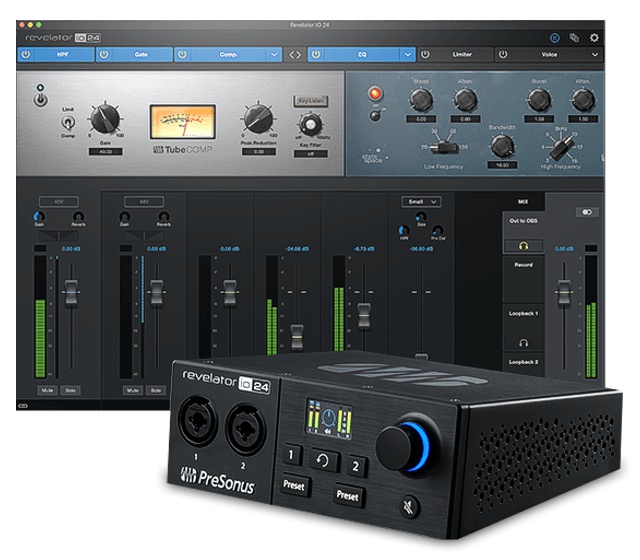This screenshot has width=640, height=560.
Task: Click the link icon at bottom-left corner
Action: click(22, 405)
